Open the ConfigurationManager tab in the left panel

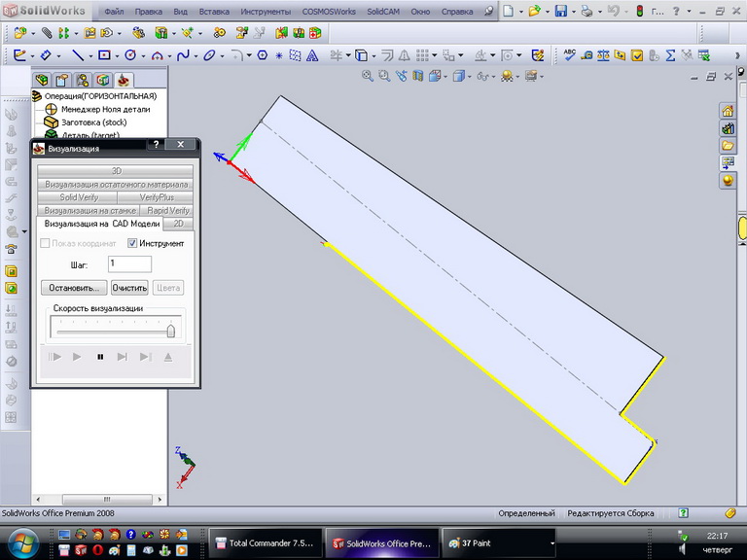pos(83,80)
